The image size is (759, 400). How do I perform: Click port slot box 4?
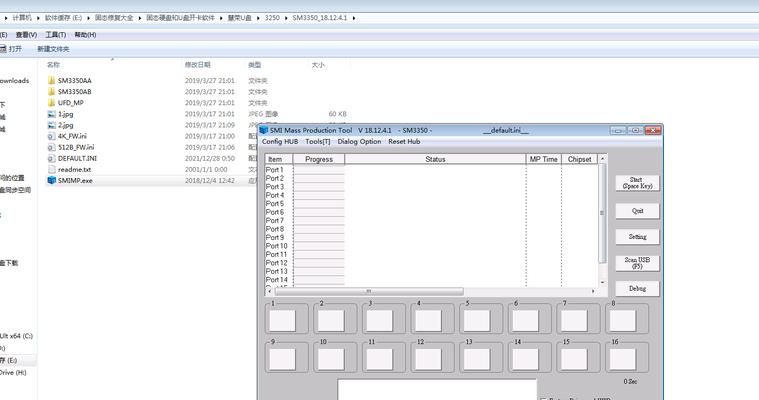428,321
